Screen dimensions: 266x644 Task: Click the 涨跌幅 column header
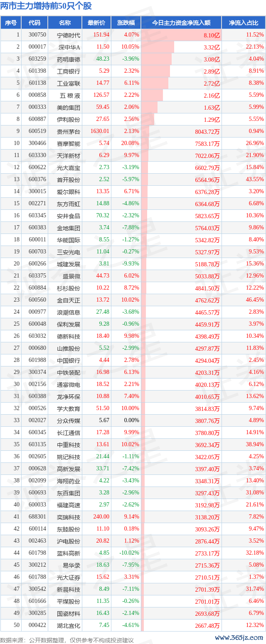(x=126, y=23)
